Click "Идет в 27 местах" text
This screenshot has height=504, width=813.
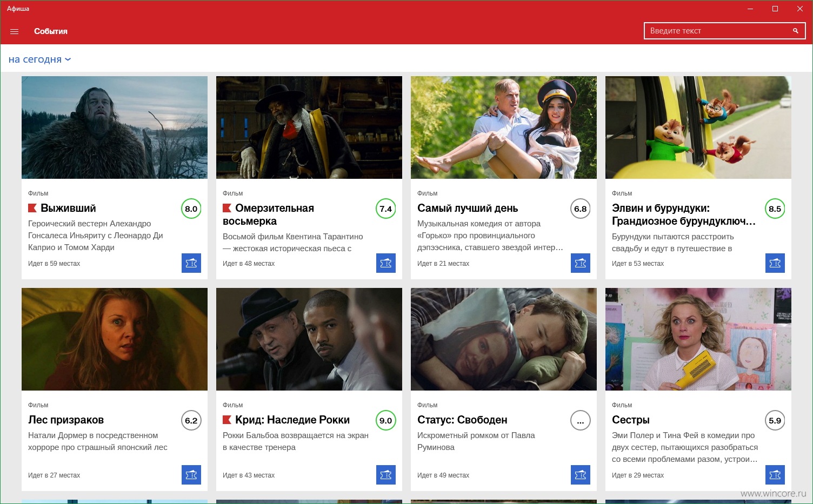click(x=54, y=475)
